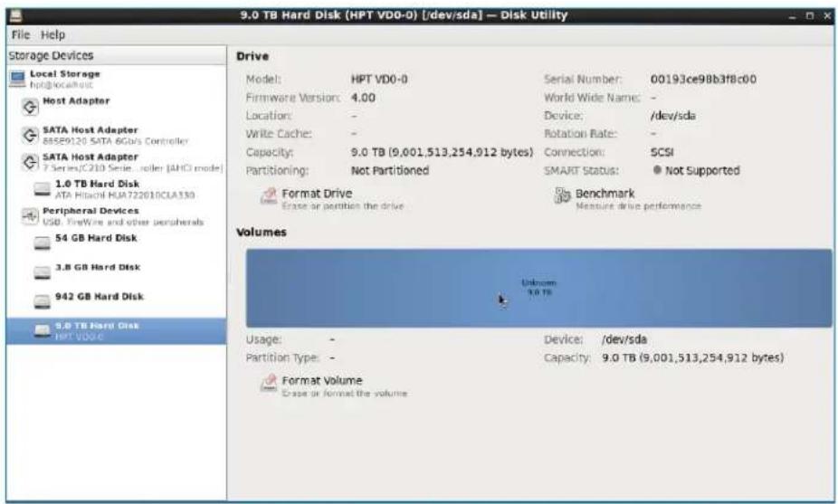
Task: Click /dev/sda in Drive section
Action: point(673,116)
